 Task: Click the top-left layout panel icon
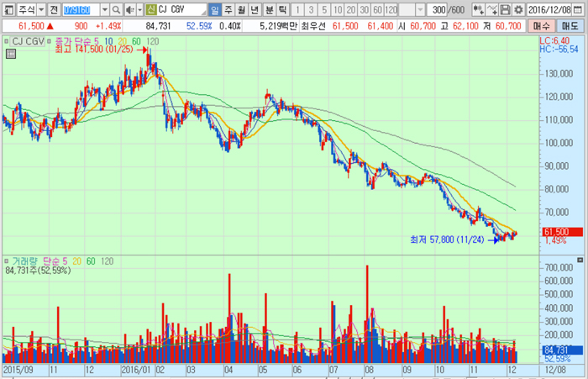[8, 10]
